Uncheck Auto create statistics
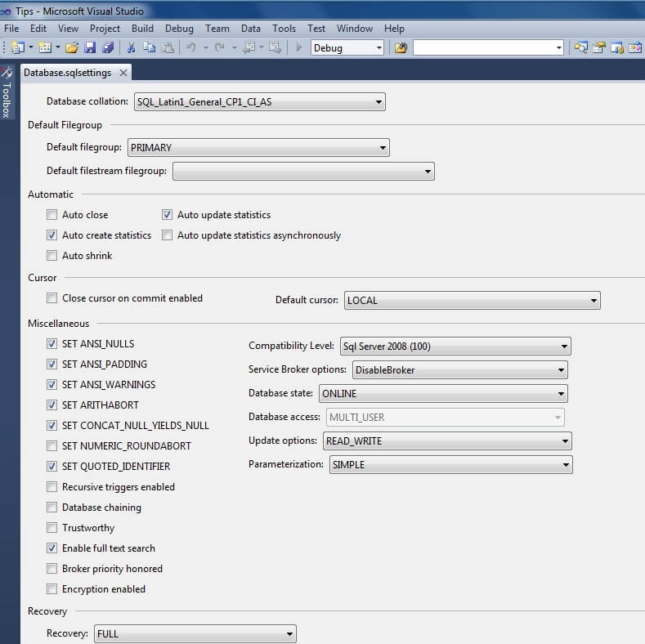This screenshot has width=645, height=644. point(52,235)
